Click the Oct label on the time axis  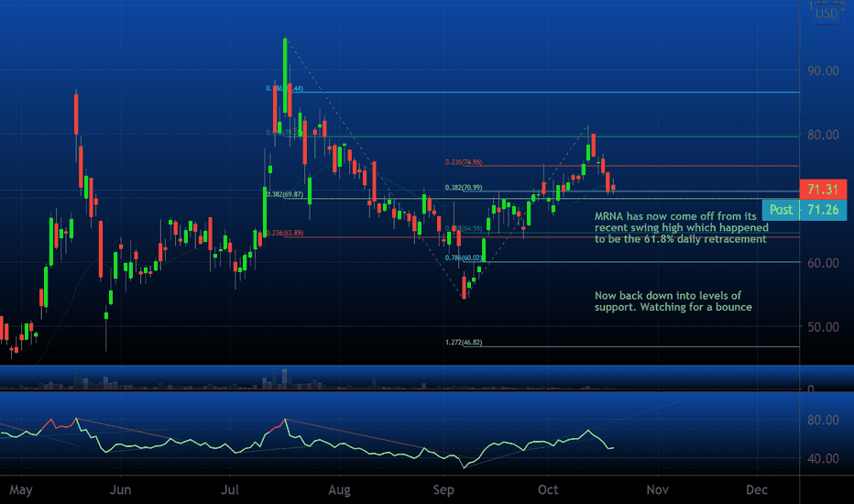coord(548,490)
